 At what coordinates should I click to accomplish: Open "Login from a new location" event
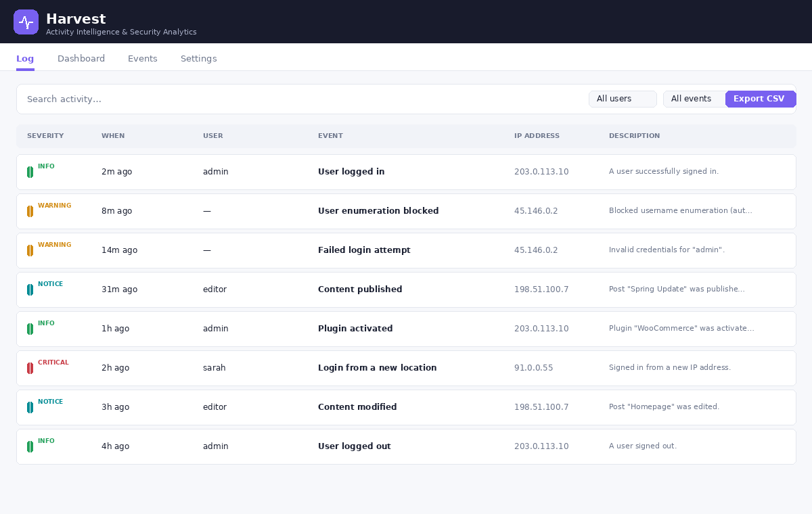click(x=378, y=368)
